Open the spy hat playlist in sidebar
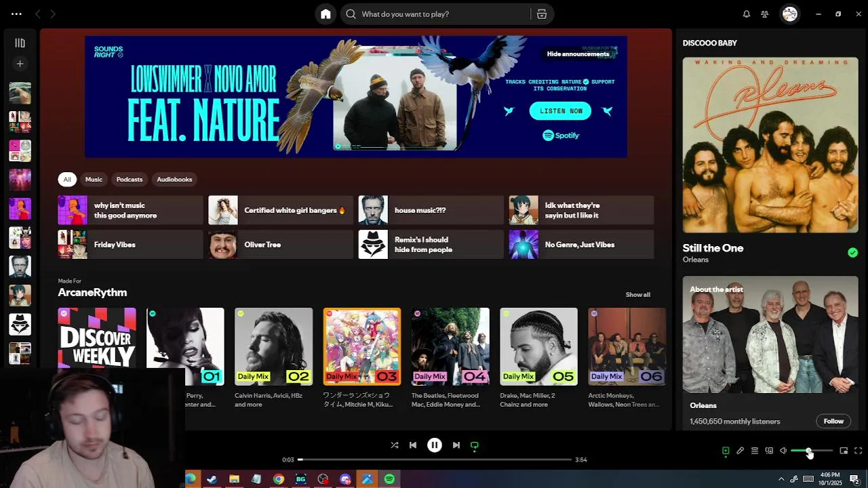Screen dimensions: 868x488 click(x=20, y=325)
